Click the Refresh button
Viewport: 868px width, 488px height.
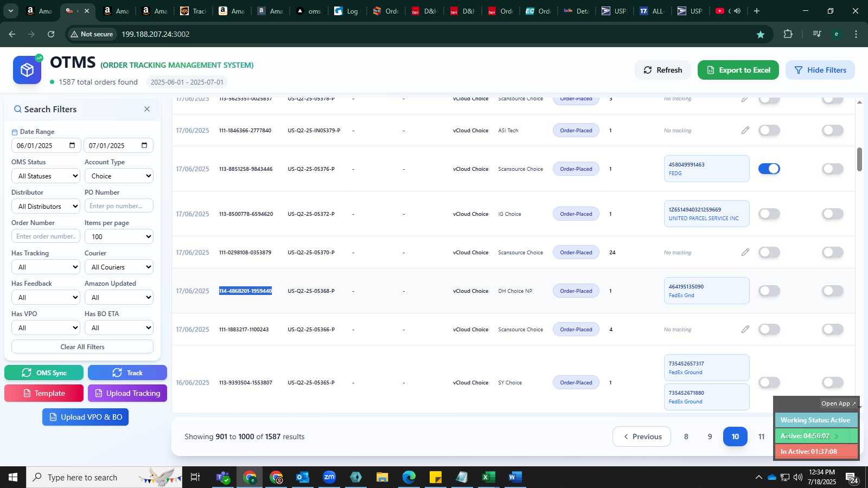click(x=663, y=70)
